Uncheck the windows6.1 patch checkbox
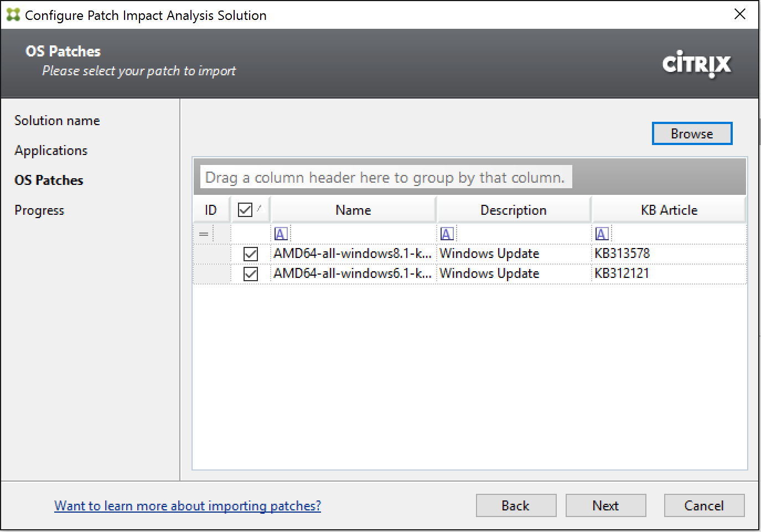This screenshot has width=761, height=532. 251,274
